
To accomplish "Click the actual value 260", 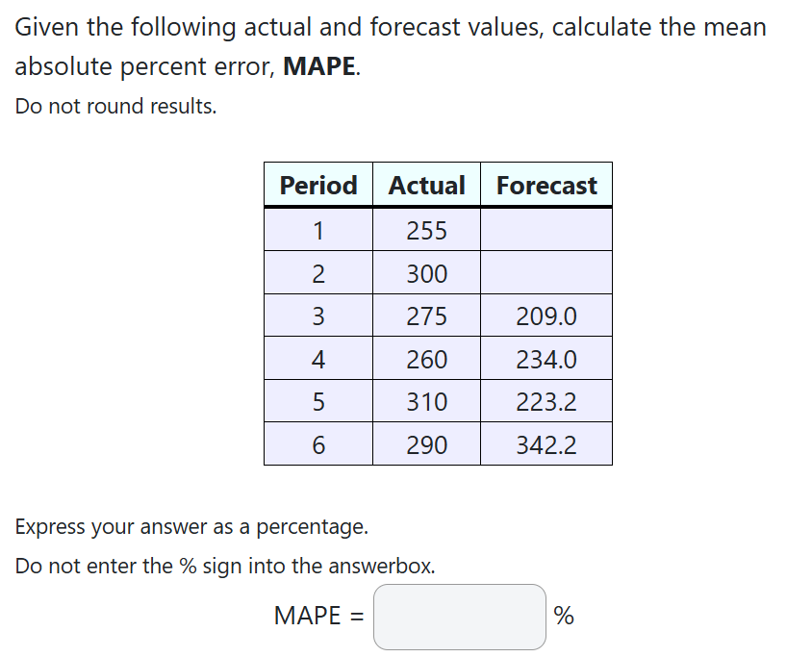I will click(x=426, y=358).
